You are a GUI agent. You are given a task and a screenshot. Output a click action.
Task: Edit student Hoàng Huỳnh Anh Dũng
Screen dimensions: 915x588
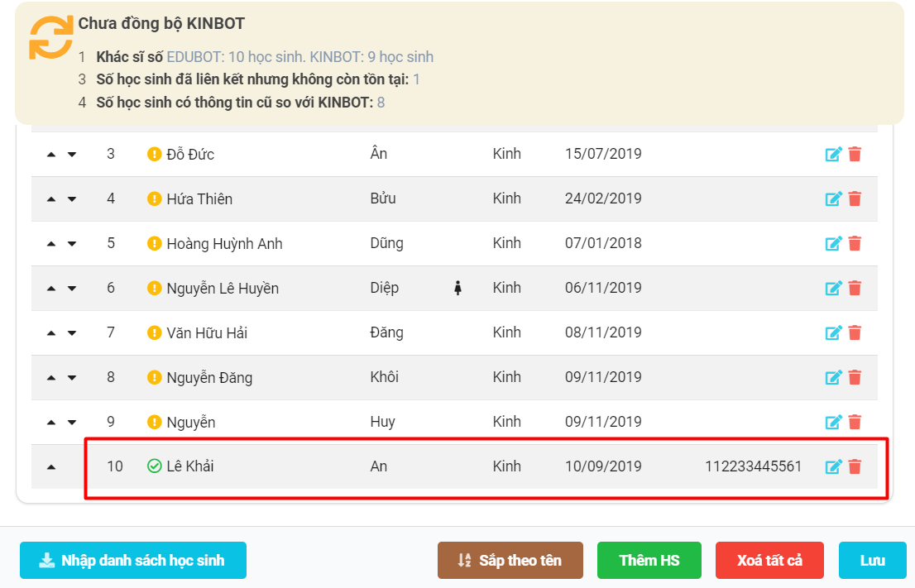coord(833,244)
